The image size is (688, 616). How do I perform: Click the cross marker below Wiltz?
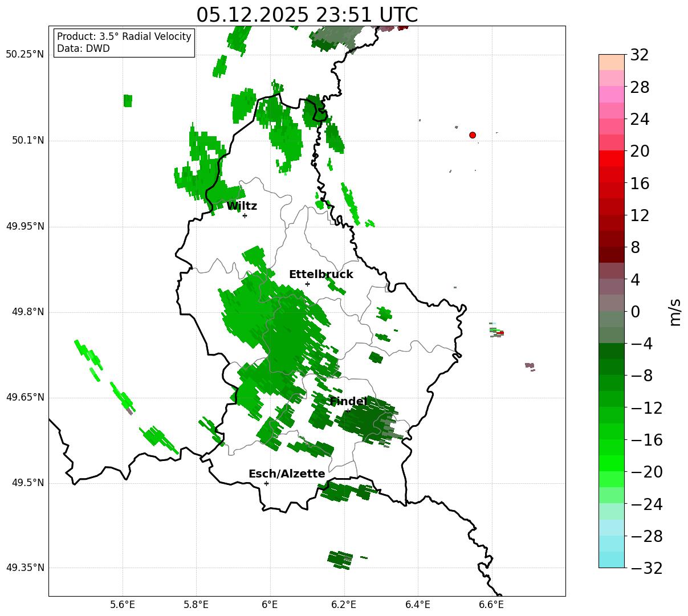tap(245, 215)
